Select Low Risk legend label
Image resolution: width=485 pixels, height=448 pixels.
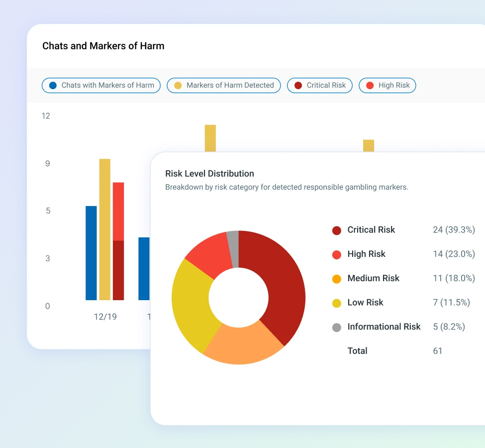click(365, 302)
